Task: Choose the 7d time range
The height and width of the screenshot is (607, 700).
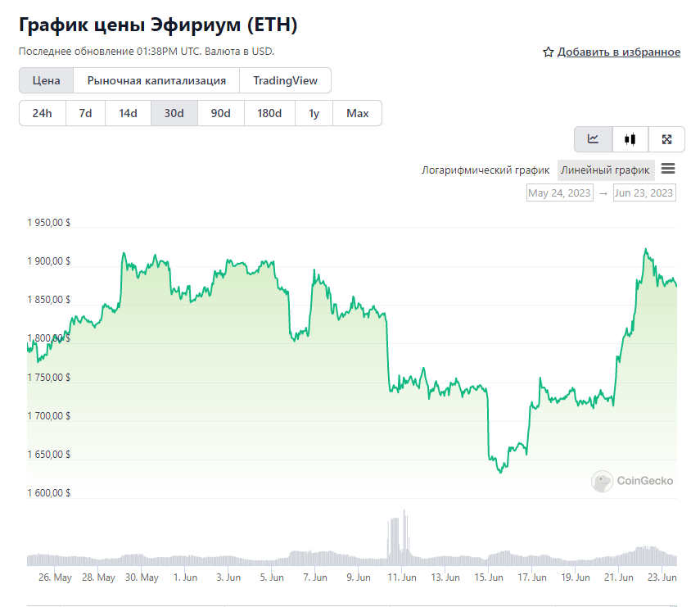Action: pyautogui.click(x=85, y=113)
